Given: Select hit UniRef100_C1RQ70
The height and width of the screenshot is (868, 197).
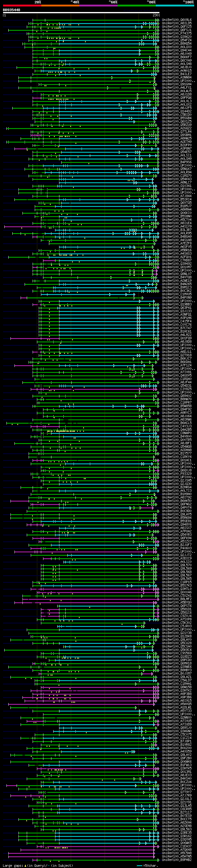Looking at the screenshot, I should [177, 176].
